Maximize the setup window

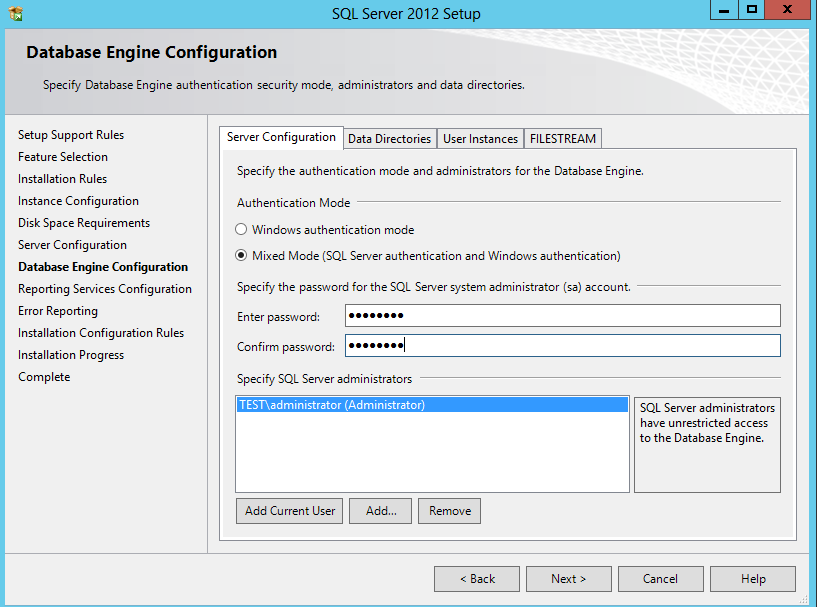tap(752, 10)
